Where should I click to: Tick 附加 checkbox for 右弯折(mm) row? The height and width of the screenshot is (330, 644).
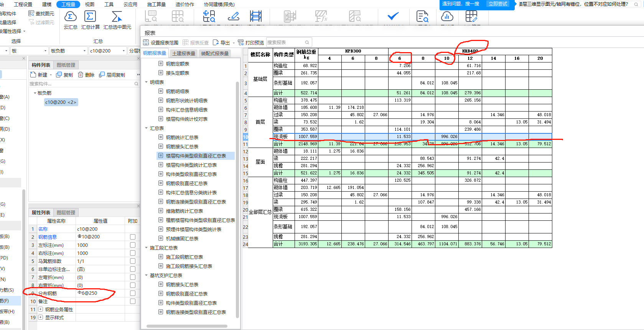(x=133, y=285)
